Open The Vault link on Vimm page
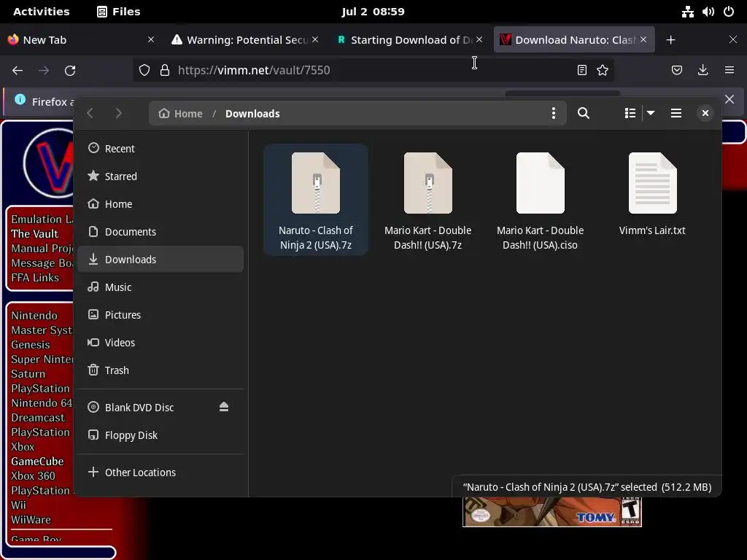The width and height of the screenshot is (747, 560). [34, 234]
